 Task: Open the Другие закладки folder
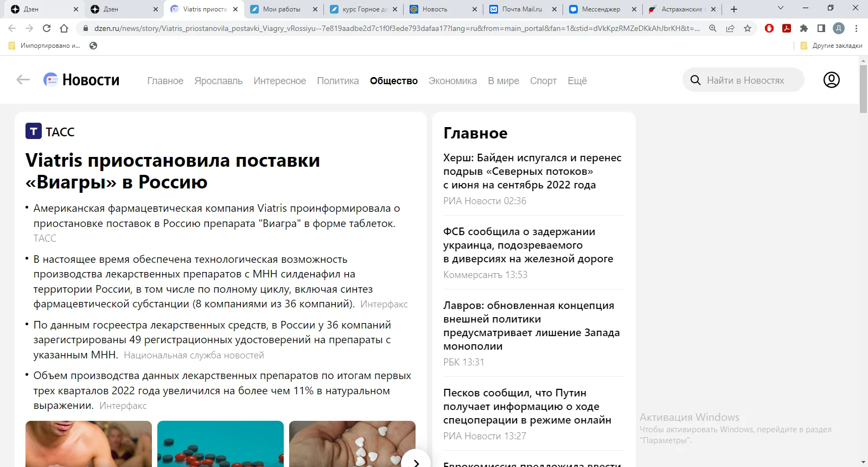click(x=832, y=46)
